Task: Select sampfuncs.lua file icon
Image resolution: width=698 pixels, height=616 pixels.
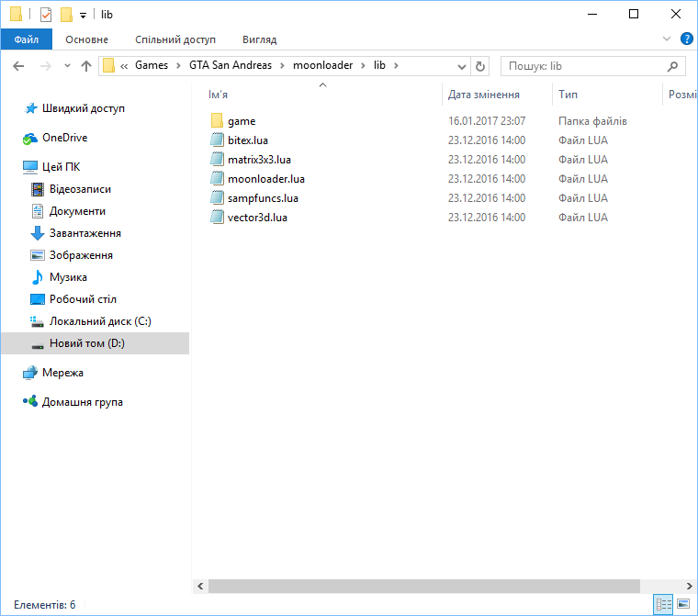Action: click(217, 197)
